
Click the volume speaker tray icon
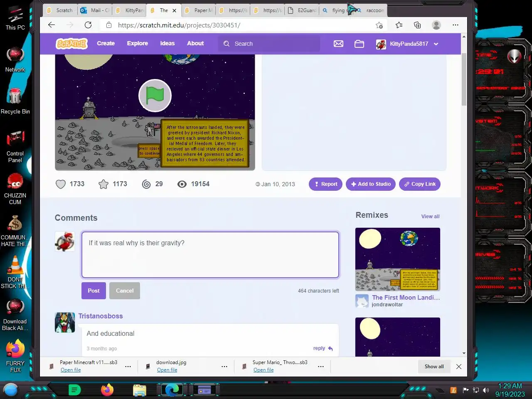pyautogui.click(x=486, y=390)
